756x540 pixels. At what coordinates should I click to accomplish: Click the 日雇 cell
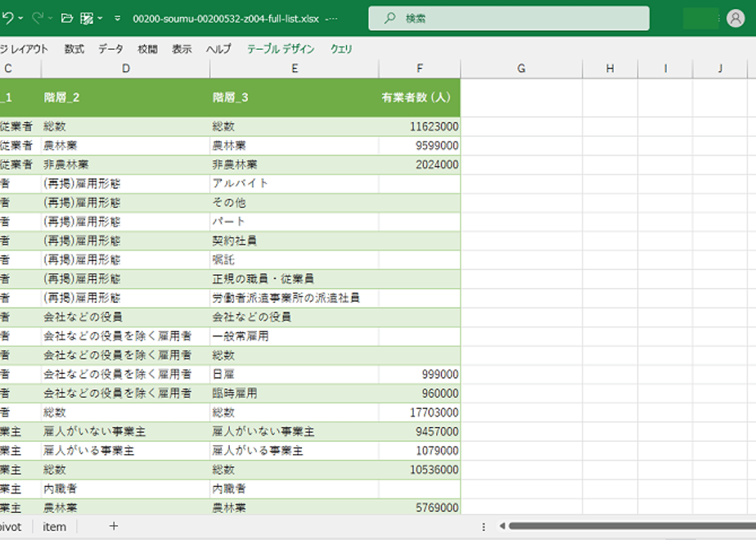tap(295, 374)
